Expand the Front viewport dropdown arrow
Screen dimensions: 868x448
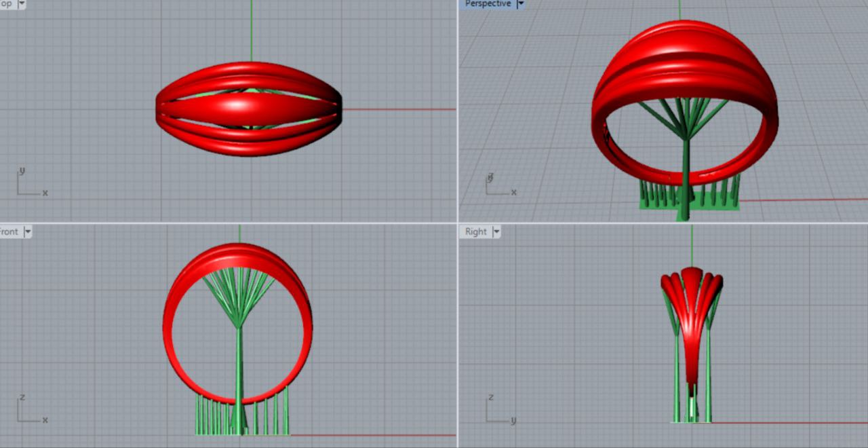coord(28,231)
